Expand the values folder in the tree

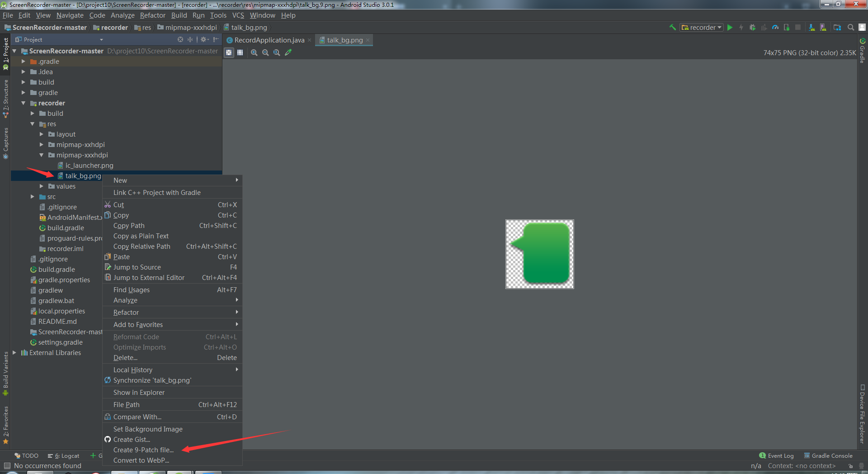click(41, 186)
